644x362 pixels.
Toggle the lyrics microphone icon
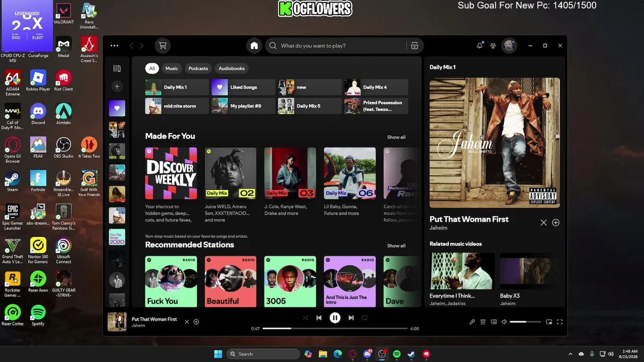[x=472, y=322]
